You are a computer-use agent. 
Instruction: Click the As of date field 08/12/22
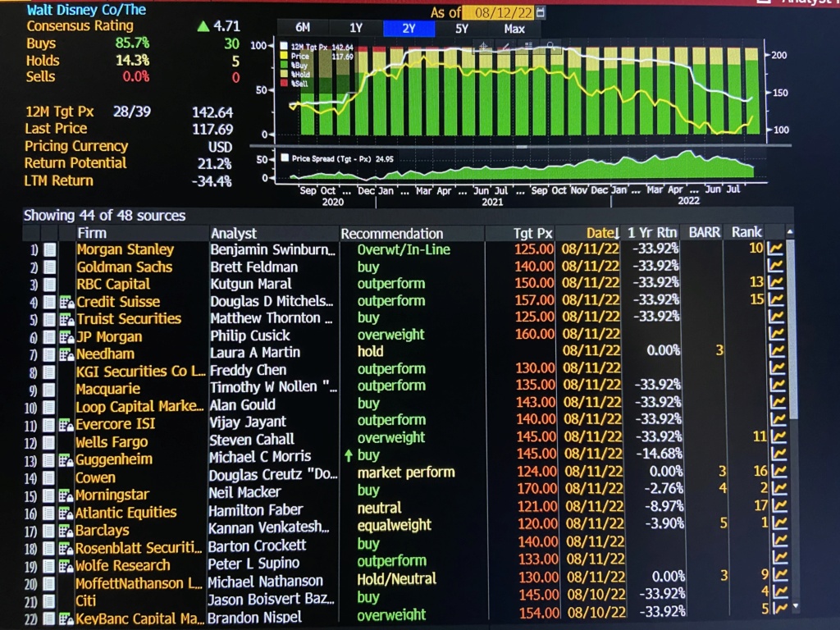498,12
